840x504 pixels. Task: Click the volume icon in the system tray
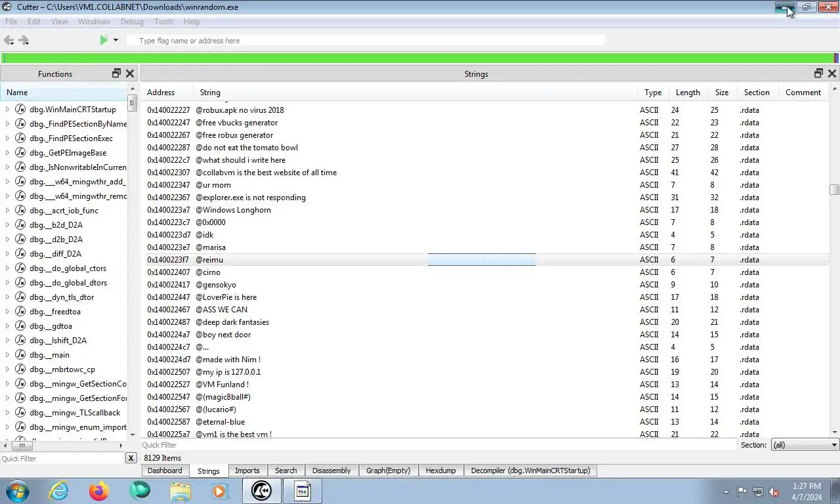pos(774,492)
